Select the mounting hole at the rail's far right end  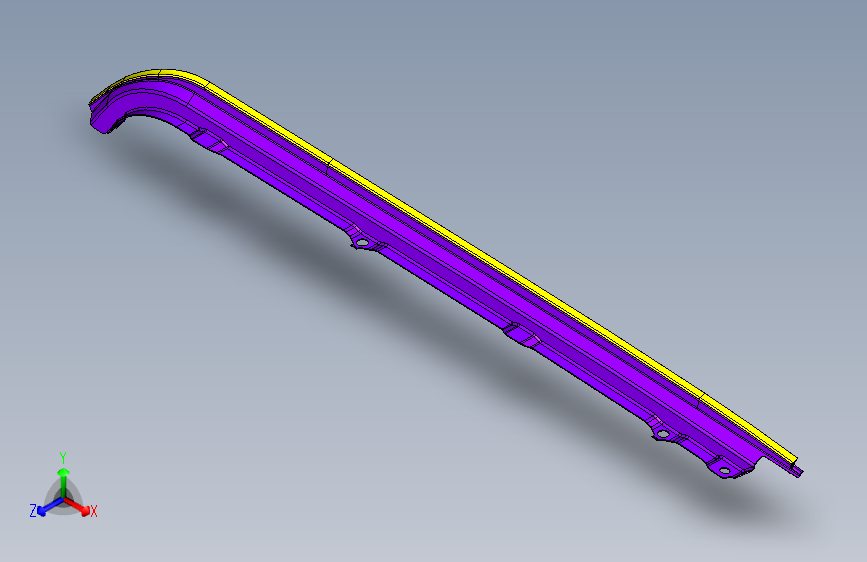[724, 471]
